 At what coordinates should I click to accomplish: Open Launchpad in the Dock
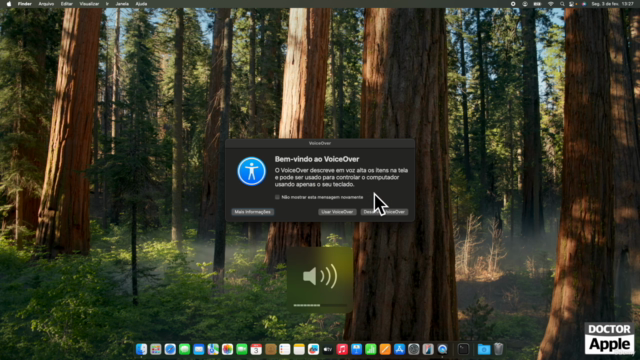(156, 349)
